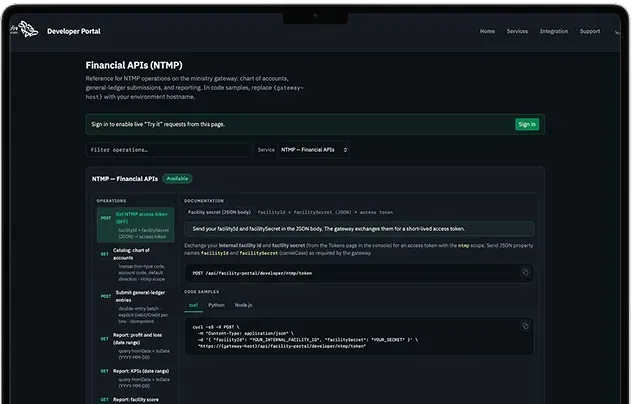Screen dimensions: 632x404
Task: Select Report: KPIs (date range) operation
Action: [135, 378]
